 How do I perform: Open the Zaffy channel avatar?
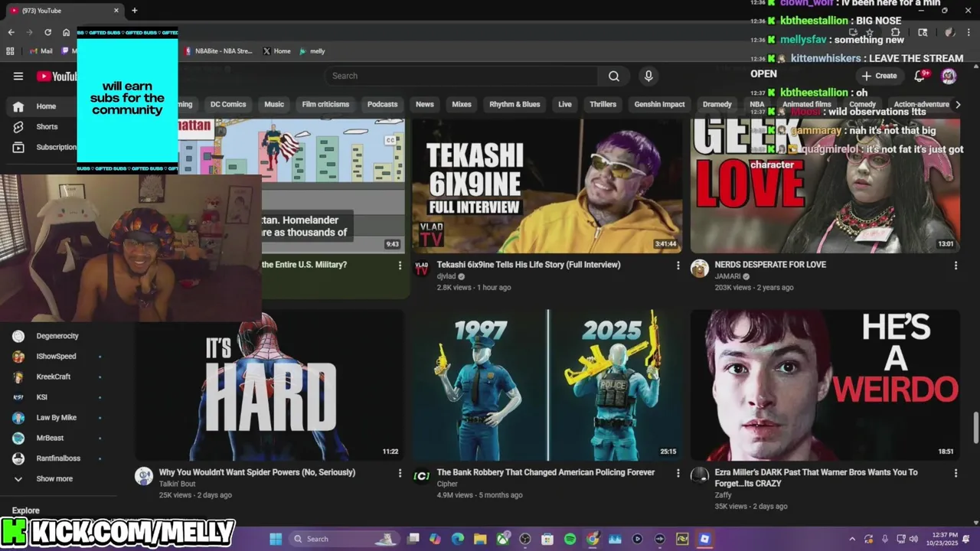[699, 476]
